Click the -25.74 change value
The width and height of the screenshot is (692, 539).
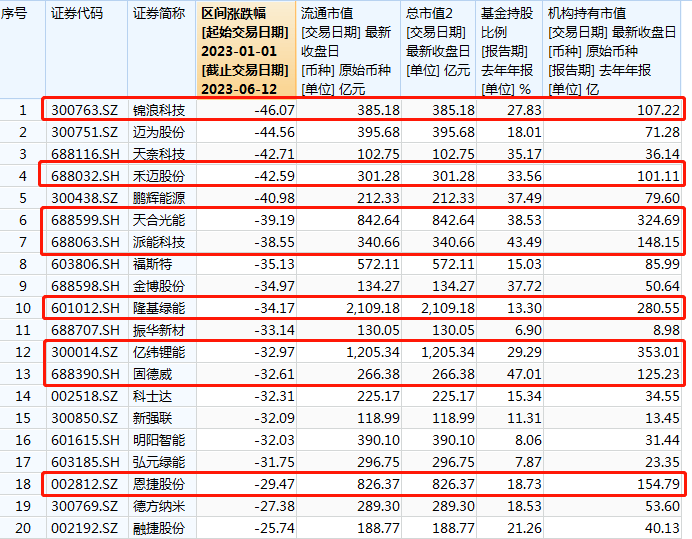[274, 528]
